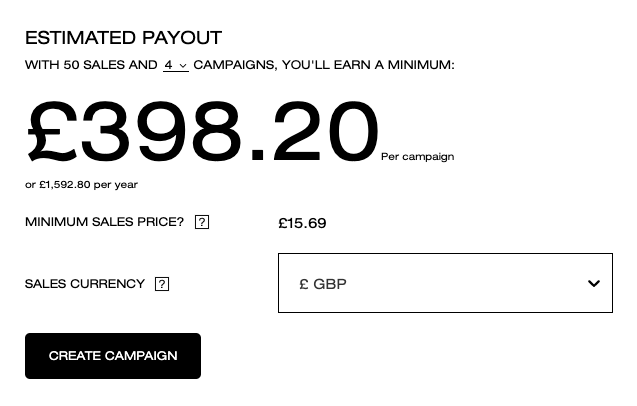Click the 'Minimum Sales Price?' label
Image resolution: width=637 pixels, height=406 pixels.
(x=104, y=222)
